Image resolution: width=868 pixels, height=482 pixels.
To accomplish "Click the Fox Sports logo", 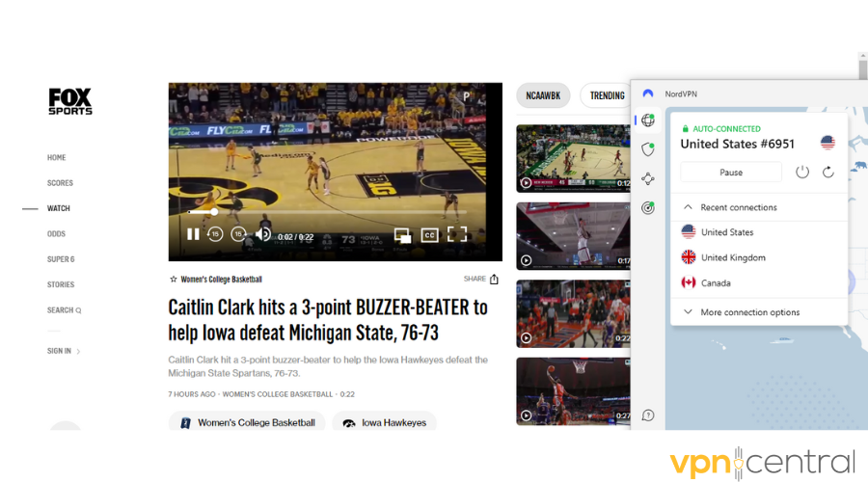I will [70, 101].
